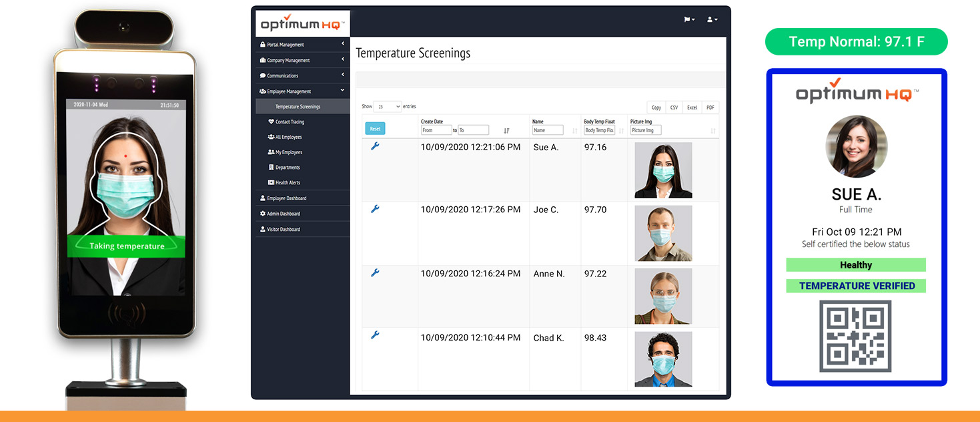Focus the Body Temp Float filter field
The width and height of the screenshot is (980, 422).
(599, 130)
